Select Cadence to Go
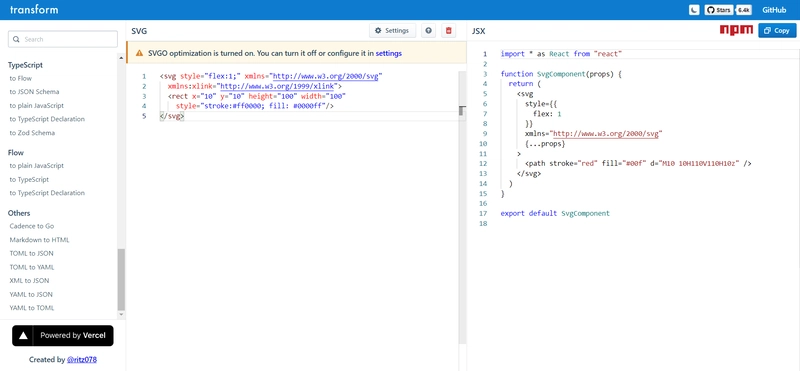Screen dimensions: 800x371 32,226
